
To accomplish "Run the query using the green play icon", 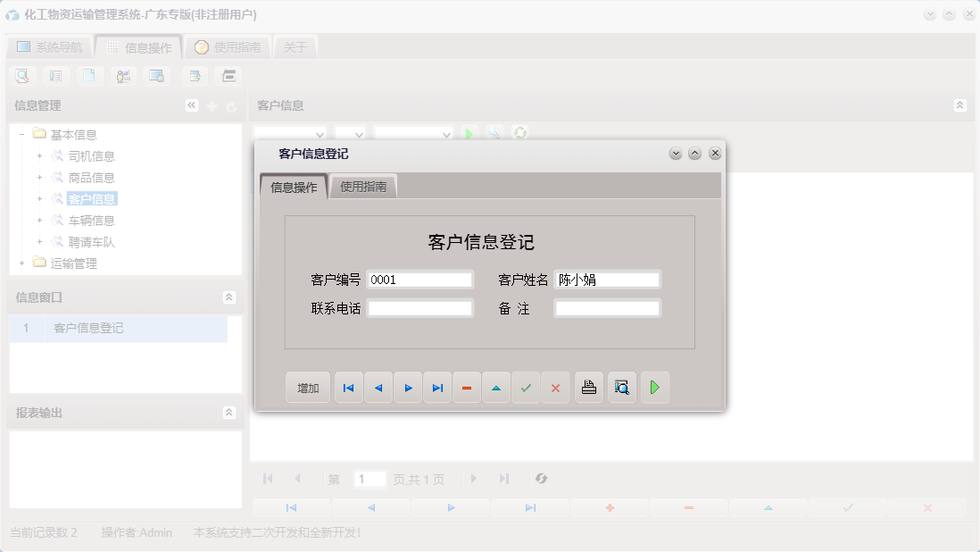I will click(x=470, y=133).
